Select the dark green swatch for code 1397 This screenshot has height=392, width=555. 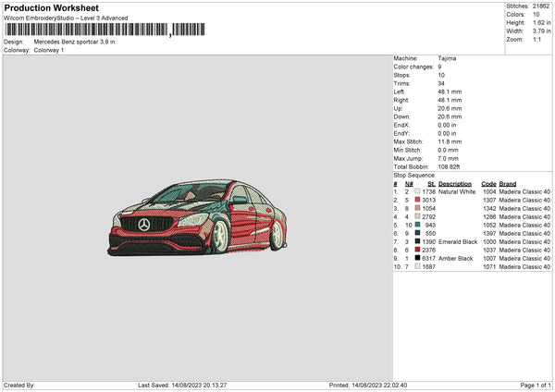[418, 233]
